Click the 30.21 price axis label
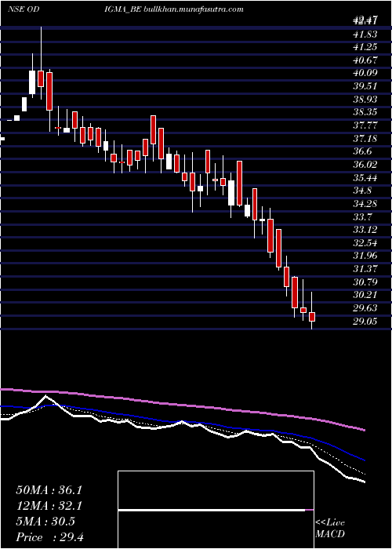The width and height of the screenshot is (392, 549). click(x=365, y=295)
